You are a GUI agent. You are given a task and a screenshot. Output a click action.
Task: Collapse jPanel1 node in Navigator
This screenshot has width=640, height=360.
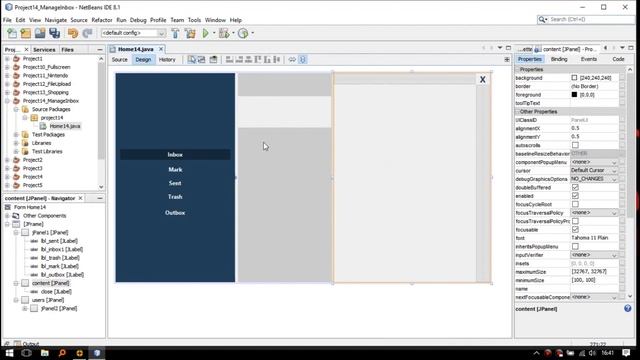(16, 232)
